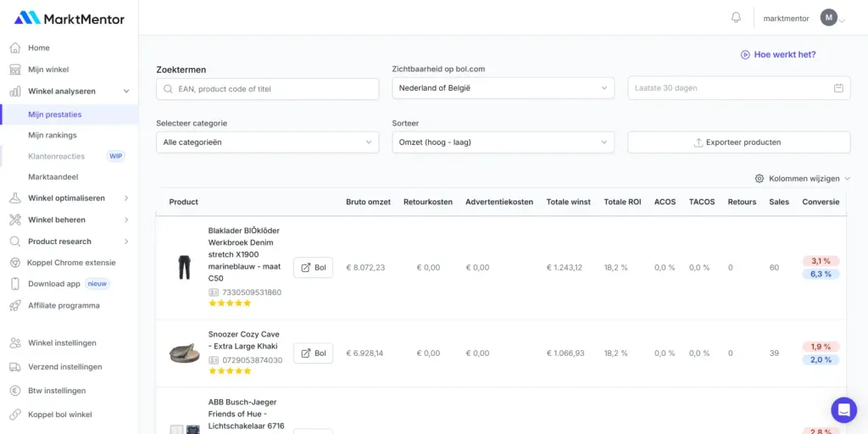Open the Omzet (hoog - laag) sort dropdown
Image resolution: width=868 pixels, height=434 pixels.
coord(504,142)
